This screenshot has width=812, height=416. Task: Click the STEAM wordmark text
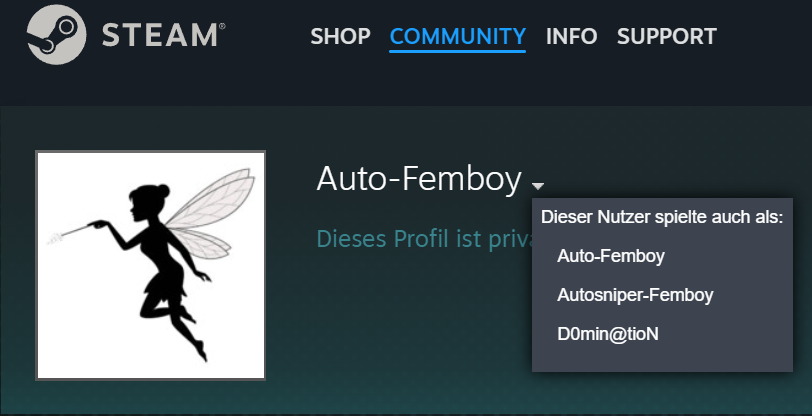click(x=161, y=36)
